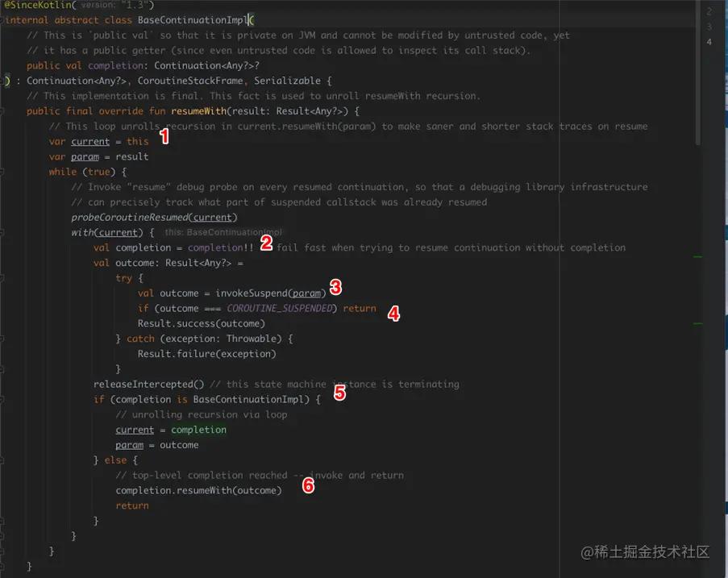The height and width of the screenshot is (578, 728).
Task: Select the class name BaseContinuationImpl
Action: (187, 19)
